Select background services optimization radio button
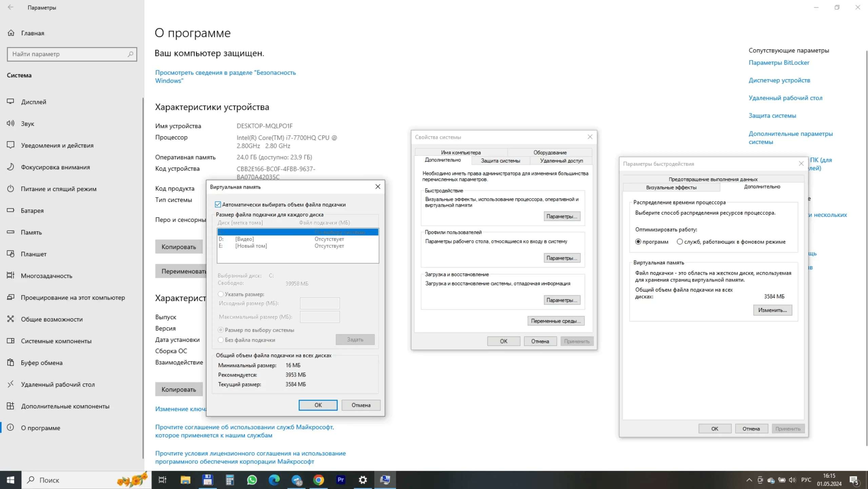This screenshot has height=489, width=868. pos(679,242)
